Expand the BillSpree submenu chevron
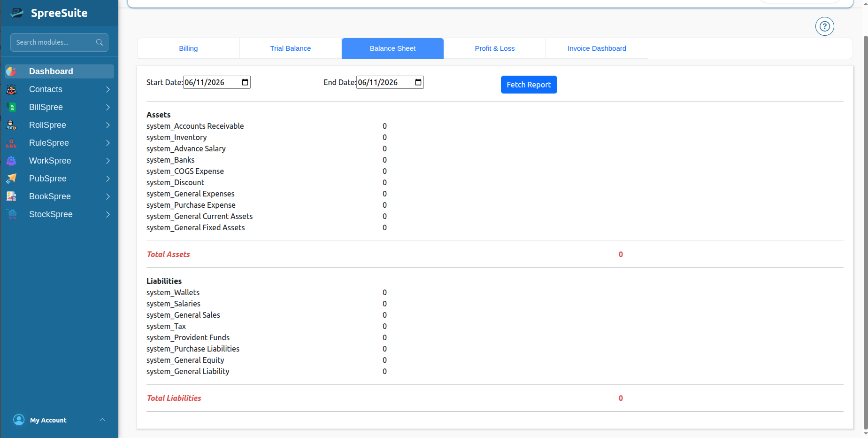 click(x=108, y=107)
